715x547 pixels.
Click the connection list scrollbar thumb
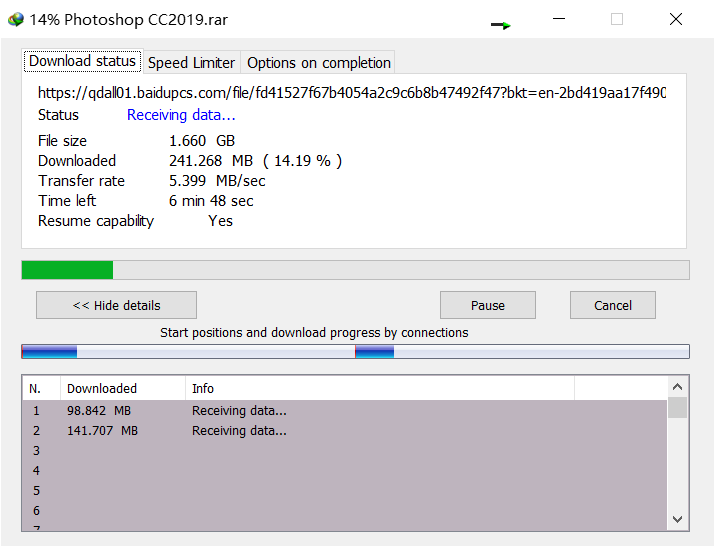pos(678,408)
